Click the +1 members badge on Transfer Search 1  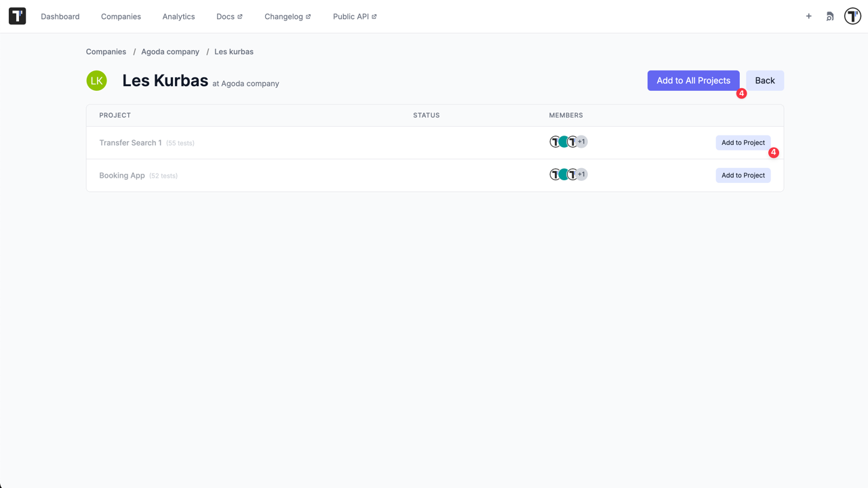(581, 142)
